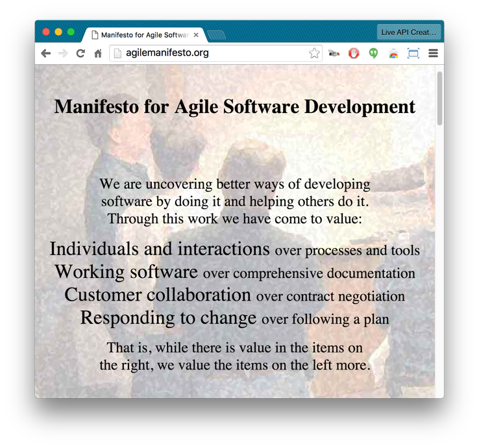479x448 pixels.
Task: Click the text over processes and tools
Action: (x=347, y=251)
